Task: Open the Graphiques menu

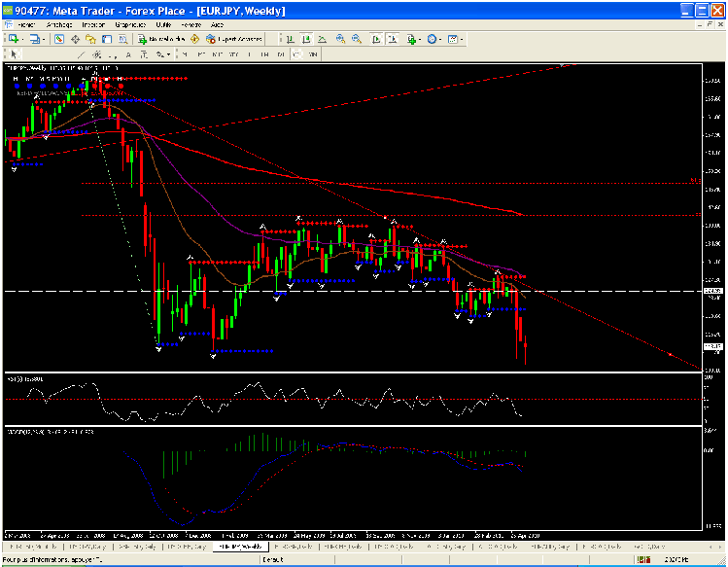Action: pos(131,22)
